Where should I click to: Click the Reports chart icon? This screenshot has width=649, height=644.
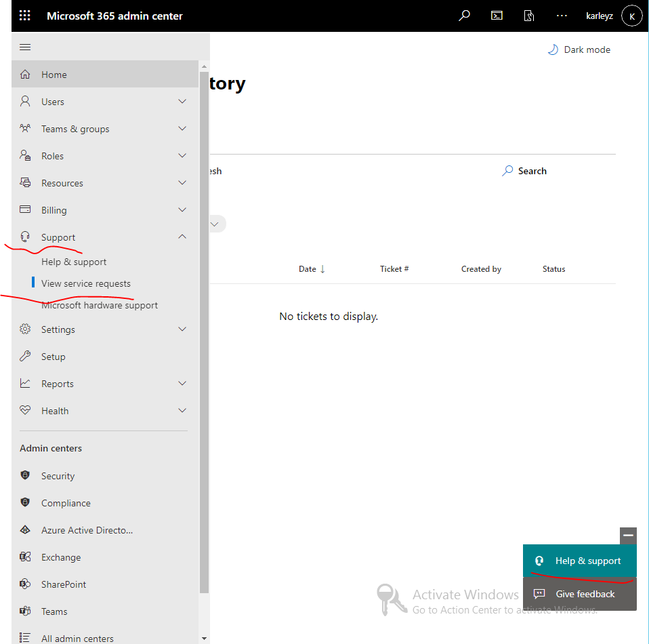pos(25,384)
